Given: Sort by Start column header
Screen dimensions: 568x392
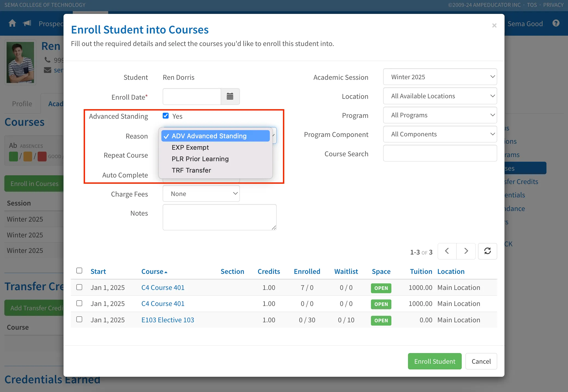Looking at the screenshot, I should pyautogui.click(x=98, y=271).
